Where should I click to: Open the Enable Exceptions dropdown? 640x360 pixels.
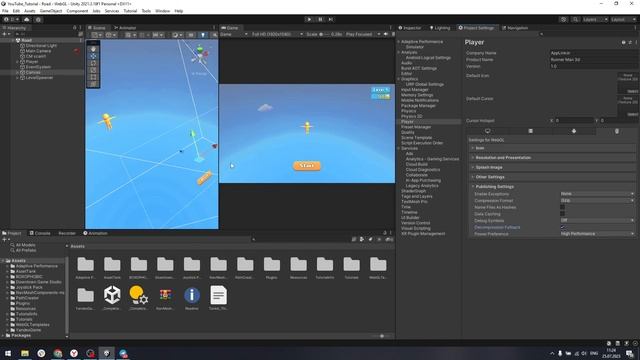[597, 194]
